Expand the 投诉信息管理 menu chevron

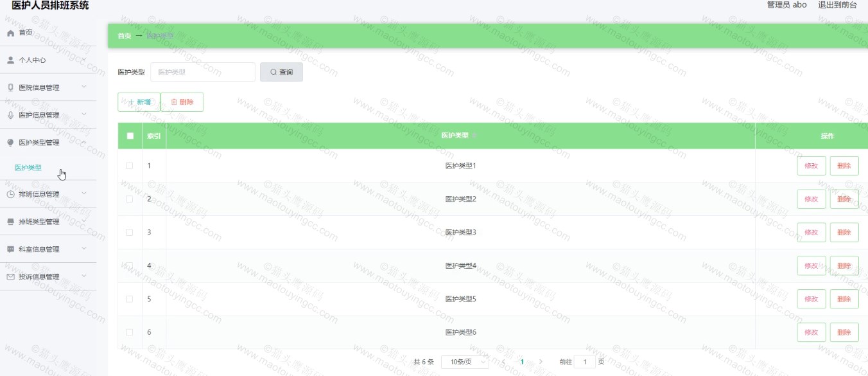pos(84,276)
